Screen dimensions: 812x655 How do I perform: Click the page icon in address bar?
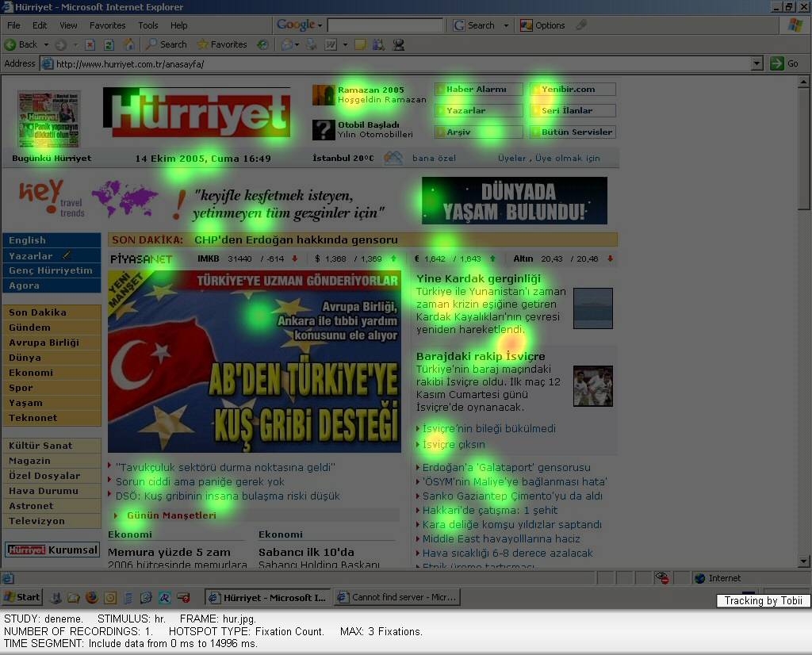coord(47,63)
